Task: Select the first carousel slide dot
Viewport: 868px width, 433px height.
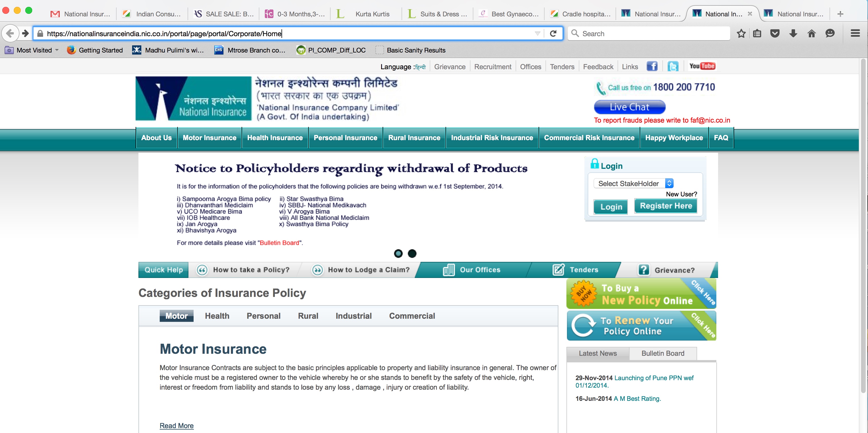Action: coord(398,254)
